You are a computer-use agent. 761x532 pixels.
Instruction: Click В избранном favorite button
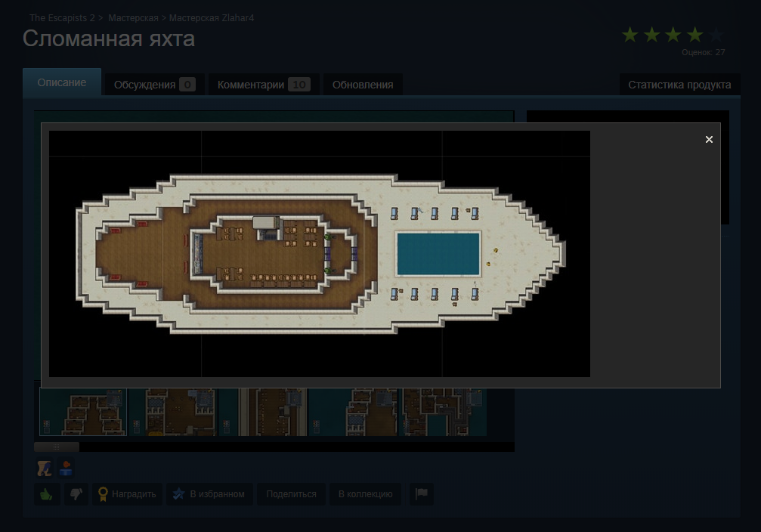point(209,494)
